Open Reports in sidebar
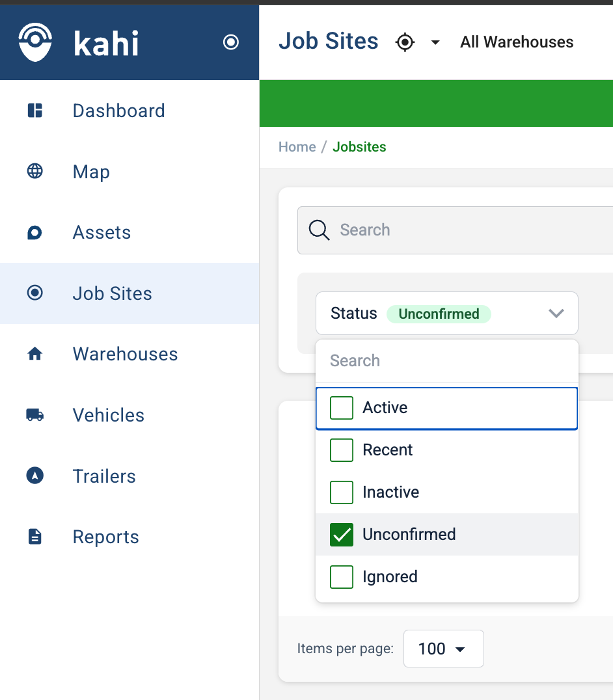The image size is (613, 700). pos(129,537)
